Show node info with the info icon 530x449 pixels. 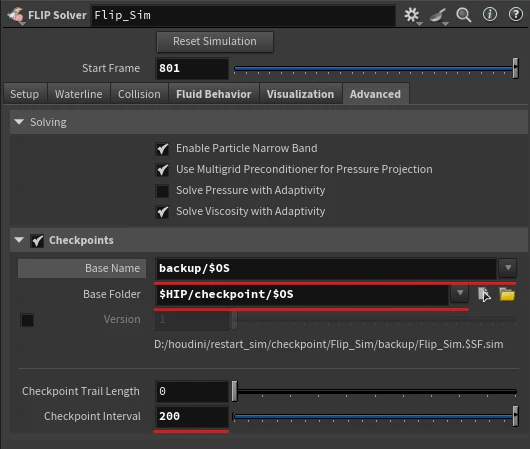tap(490, 15)
